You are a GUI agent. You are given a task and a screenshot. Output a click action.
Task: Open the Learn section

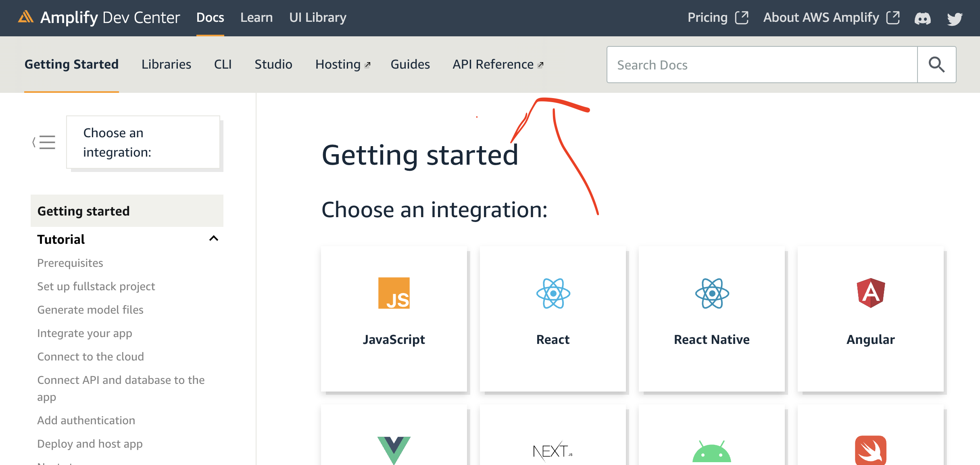(x=256, y=17)
